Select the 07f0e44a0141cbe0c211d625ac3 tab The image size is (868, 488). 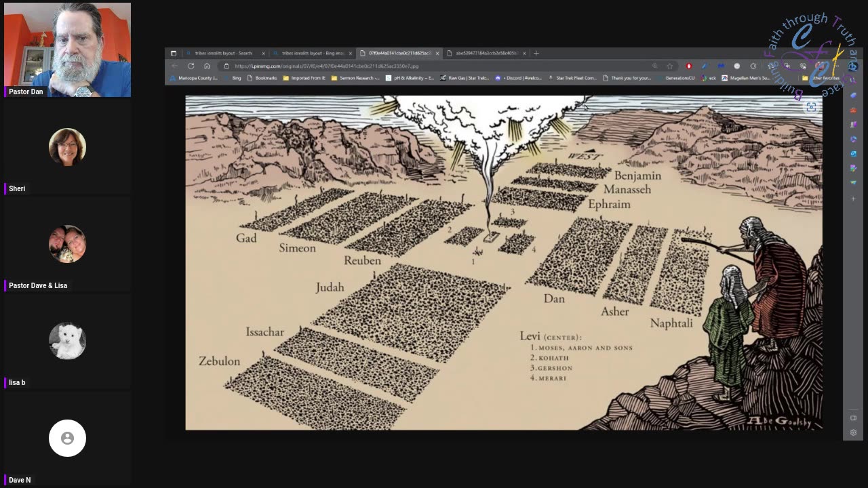click(399, 53)
